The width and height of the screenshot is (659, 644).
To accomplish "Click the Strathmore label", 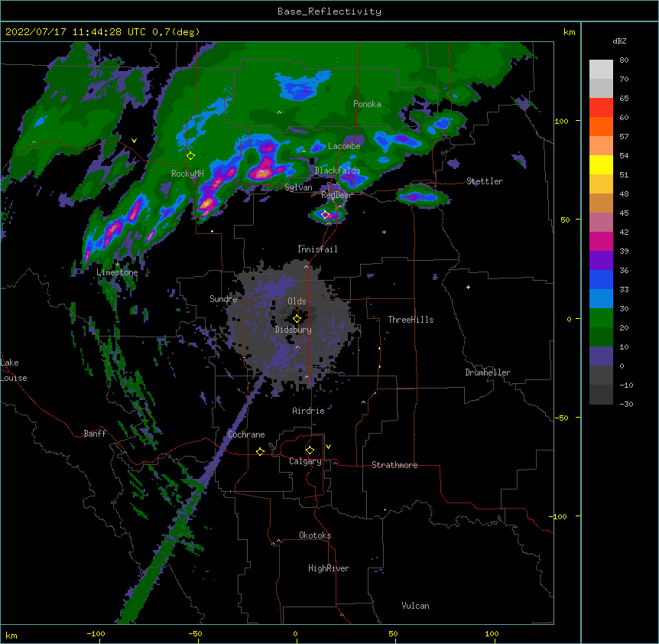I will [x=394, y=465].
